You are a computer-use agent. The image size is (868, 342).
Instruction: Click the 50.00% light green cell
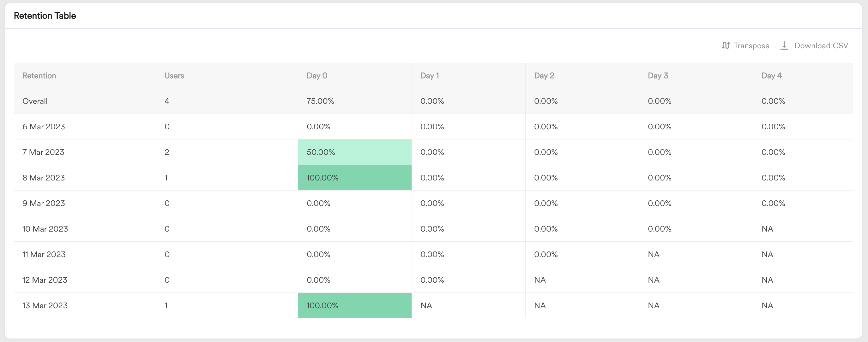(354, 152)
